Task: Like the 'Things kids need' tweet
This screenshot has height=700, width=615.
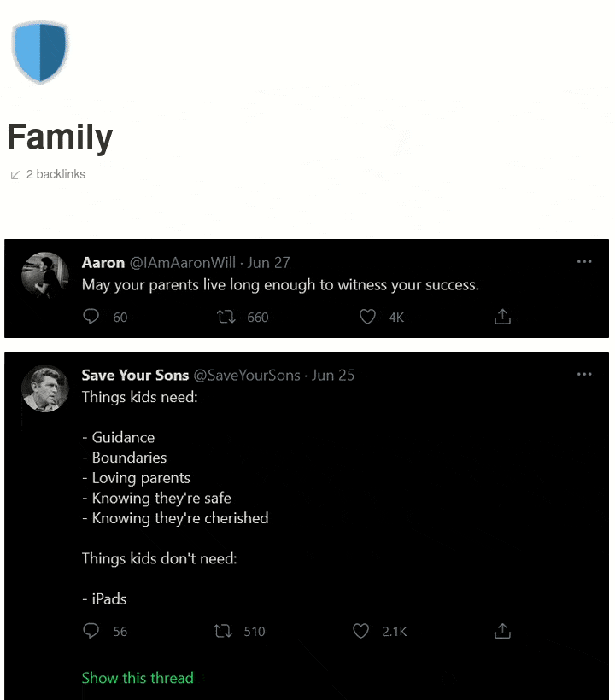Action: [x=360, y=631]
